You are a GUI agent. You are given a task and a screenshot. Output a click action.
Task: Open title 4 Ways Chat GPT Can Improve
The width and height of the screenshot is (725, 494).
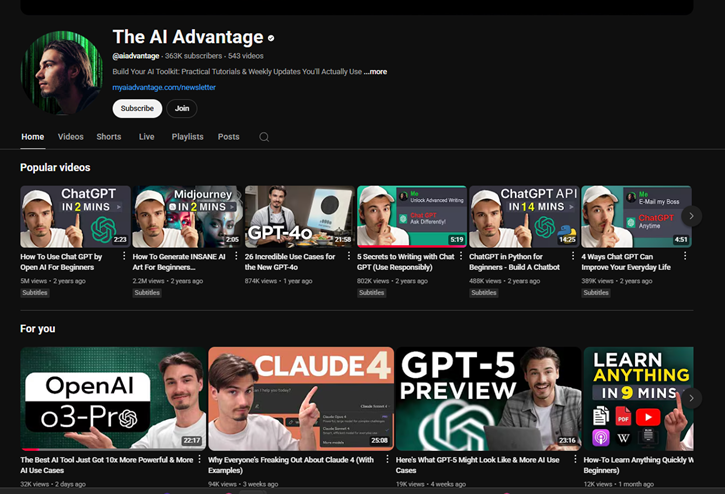pos(626,262)
